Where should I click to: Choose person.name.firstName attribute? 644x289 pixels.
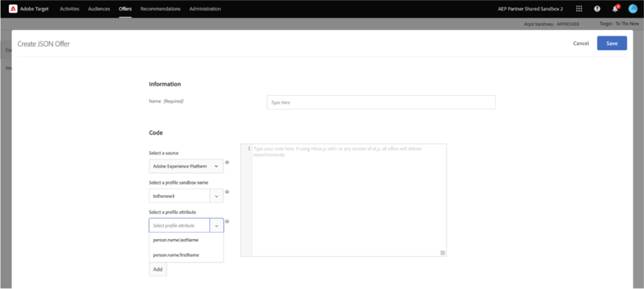click(187, 255)
